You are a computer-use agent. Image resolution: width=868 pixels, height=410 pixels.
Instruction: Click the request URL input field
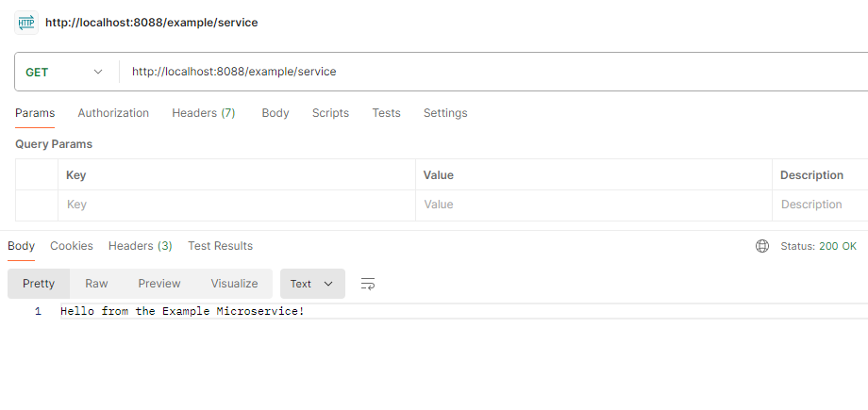click(472, 72)
